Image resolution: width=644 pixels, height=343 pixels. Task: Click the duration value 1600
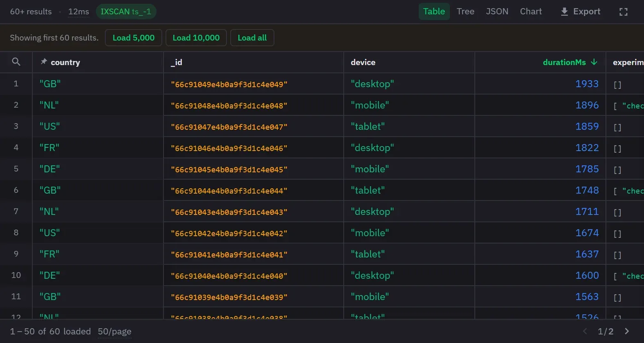[587, 275]
